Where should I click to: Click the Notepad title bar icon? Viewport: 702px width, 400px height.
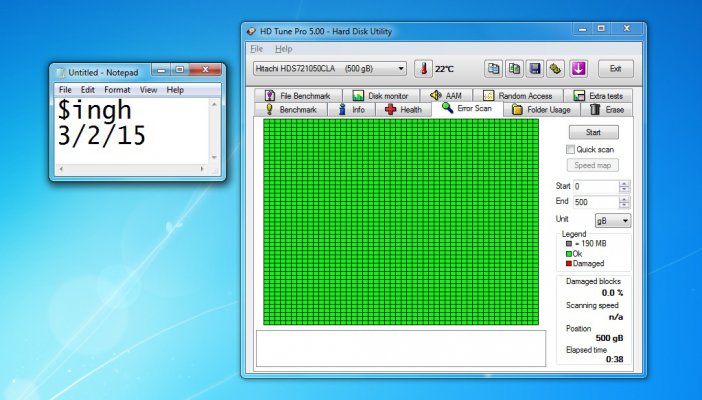point(61,73)
